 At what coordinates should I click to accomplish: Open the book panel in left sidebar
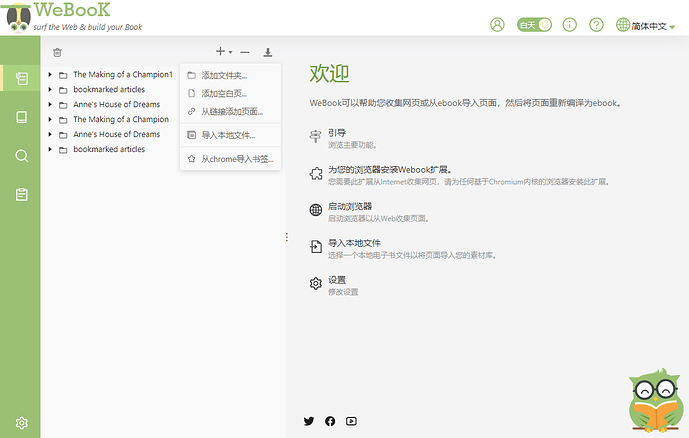[21, 117]
